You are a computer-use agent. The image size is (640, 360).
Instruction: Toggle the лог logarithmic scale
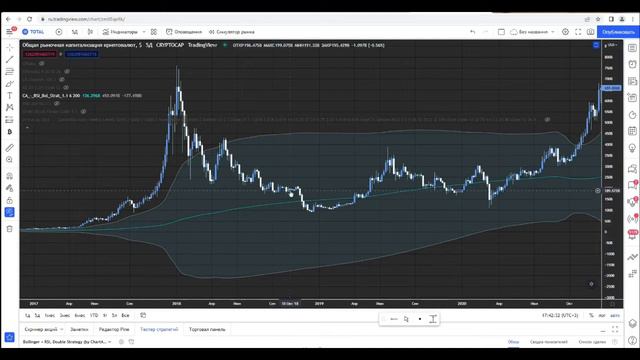coord(602,316)
